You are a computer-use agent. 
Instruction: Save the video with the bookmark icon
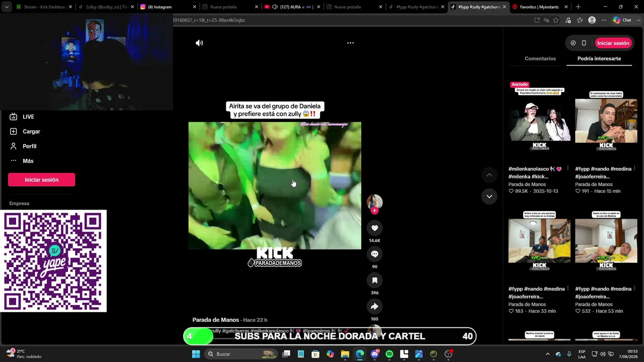[374, 281]
